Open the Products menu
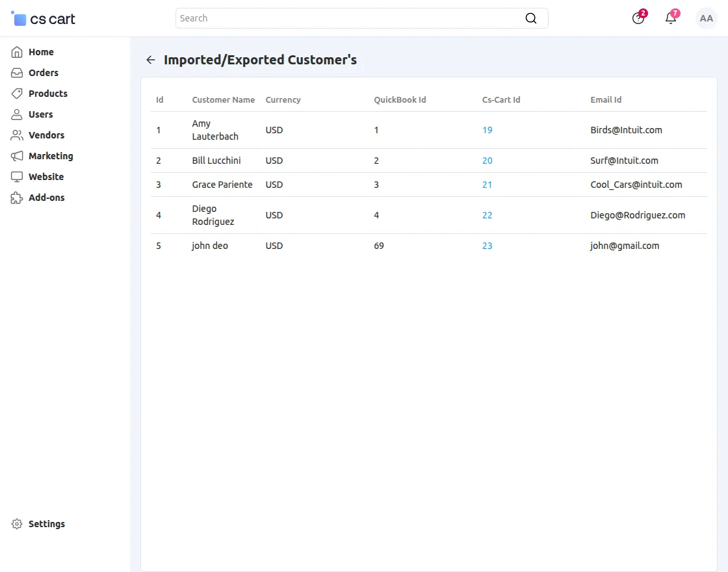This screenshot has width=728, height=572. [47, 94]
